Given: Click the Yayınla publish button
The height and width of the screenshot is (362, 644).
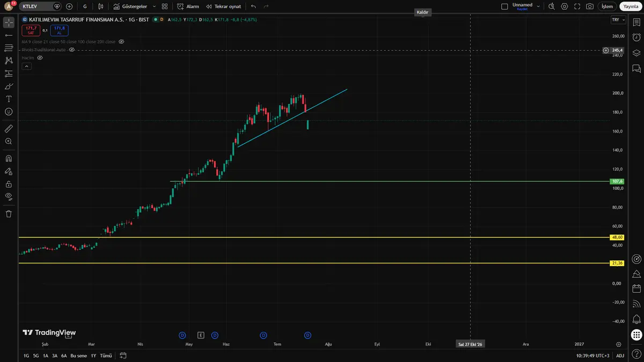Looking at the screenshot, I should coord(631,6).
